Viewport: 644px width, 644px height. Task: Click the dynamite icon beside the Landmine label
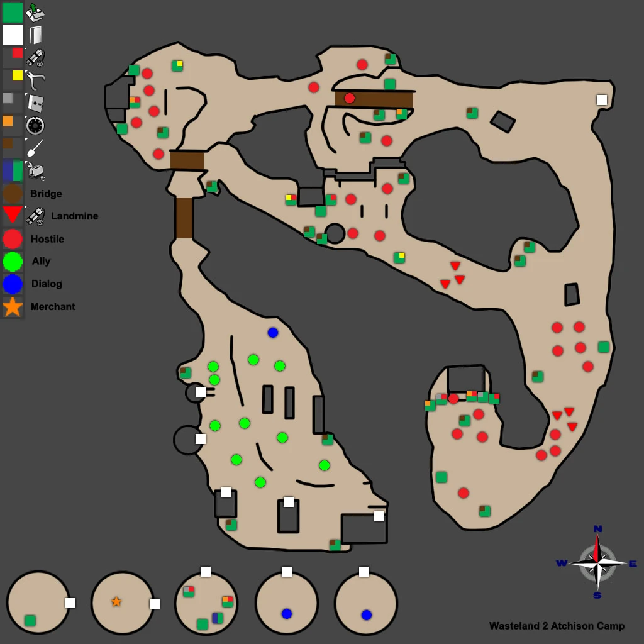[35, 216]
